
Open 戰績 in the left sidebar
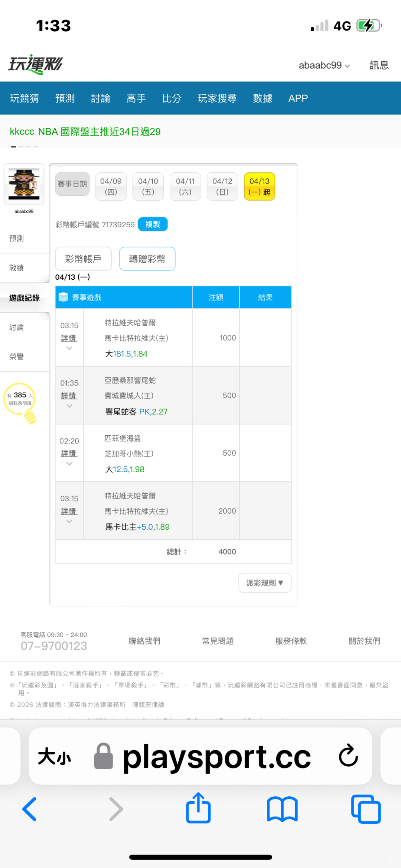click(x=17, y=268)
